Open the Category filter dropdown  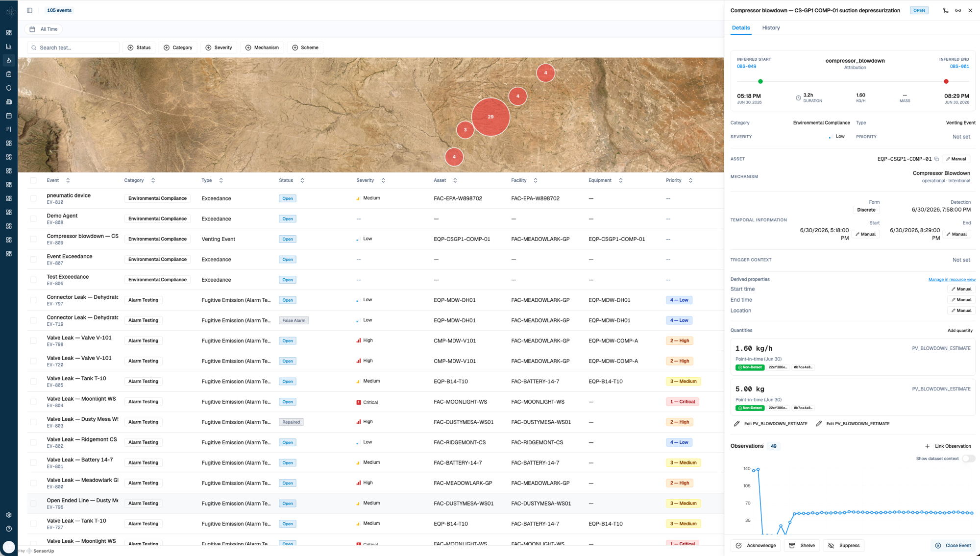tap(178, 48)
